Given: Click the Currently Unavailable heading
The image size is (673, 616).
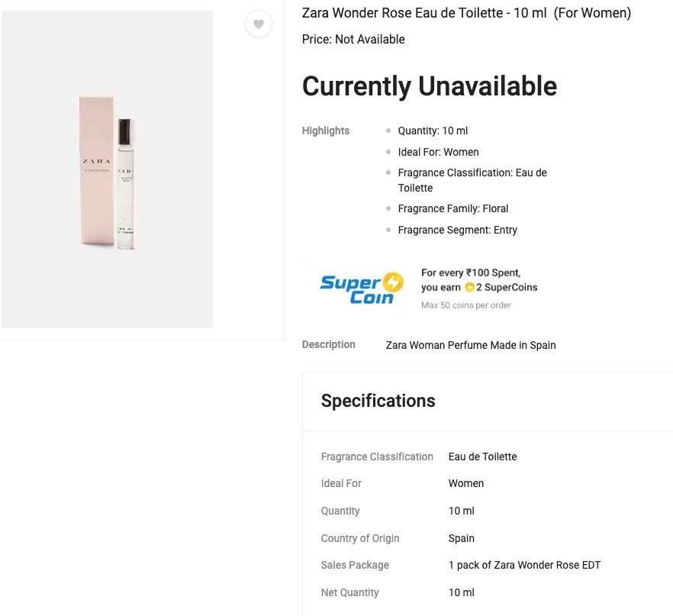Looking at the screenshot, I should click(429, 86).
